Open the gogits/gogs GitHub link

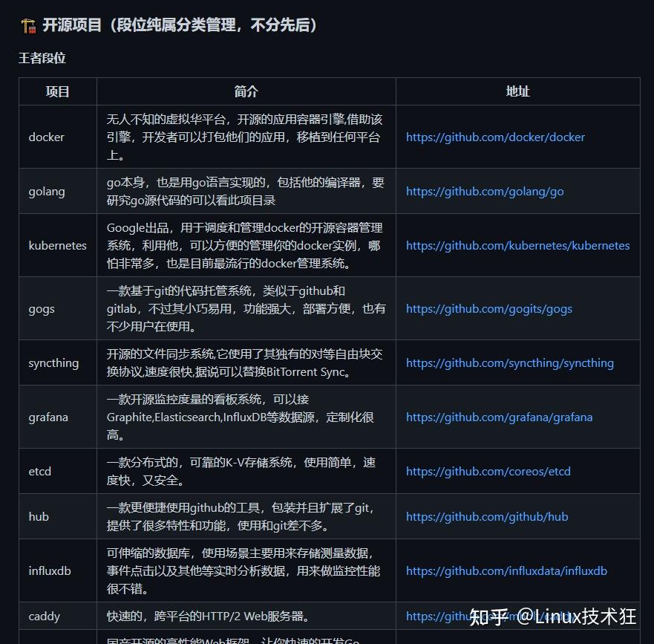[488, 308]
